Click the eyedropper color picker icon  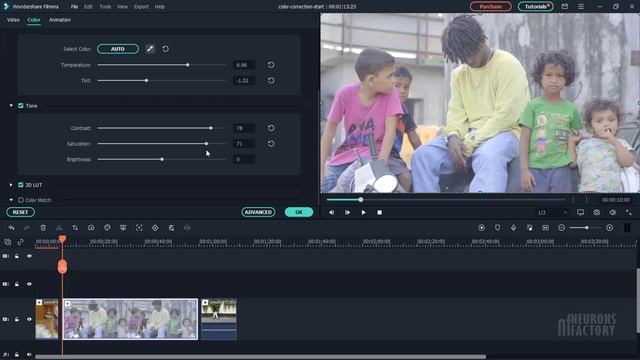(x=150, y=49)
